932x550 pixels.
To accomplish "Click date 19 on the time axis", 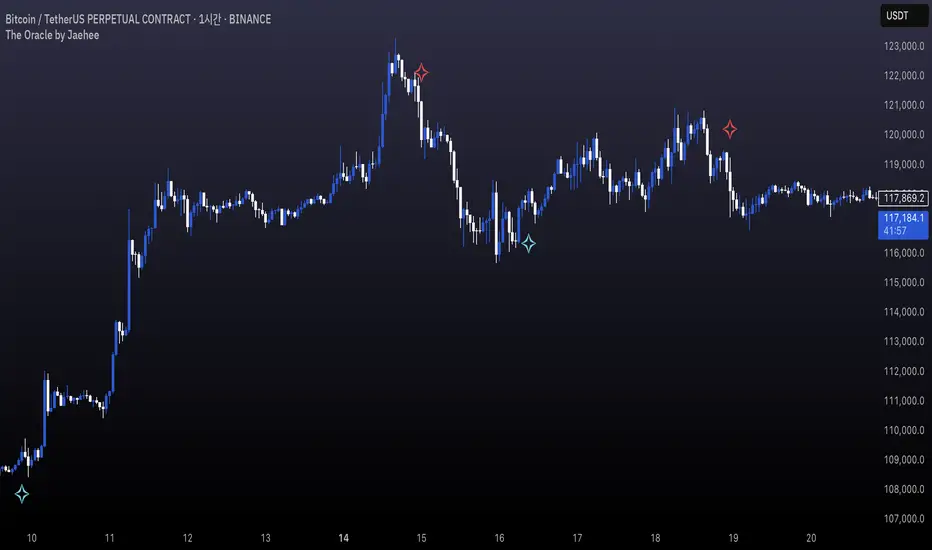I will [x=733, y=538].
